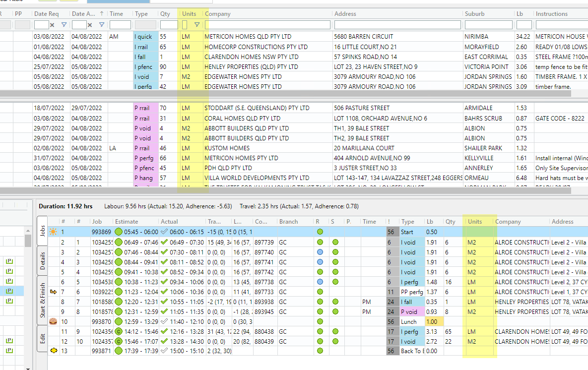Click the grey tick beside 11:40 - 12:10

164,321
